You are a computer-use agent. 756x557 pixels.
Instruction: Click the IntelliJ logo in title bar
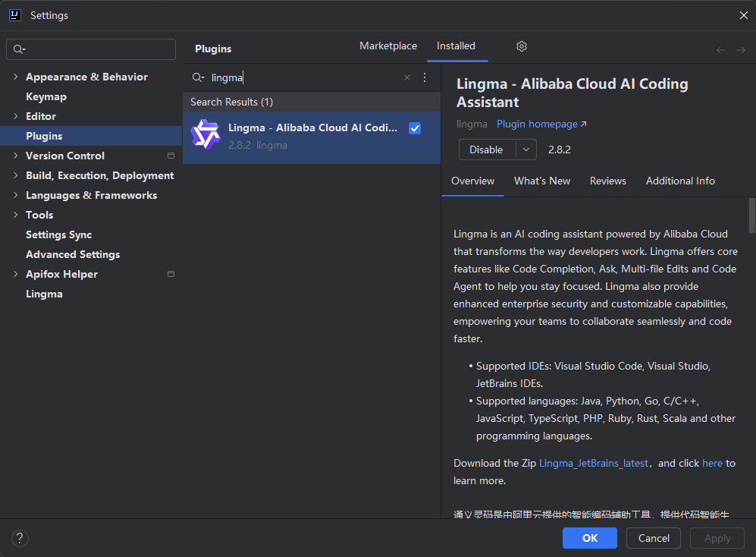15,15
